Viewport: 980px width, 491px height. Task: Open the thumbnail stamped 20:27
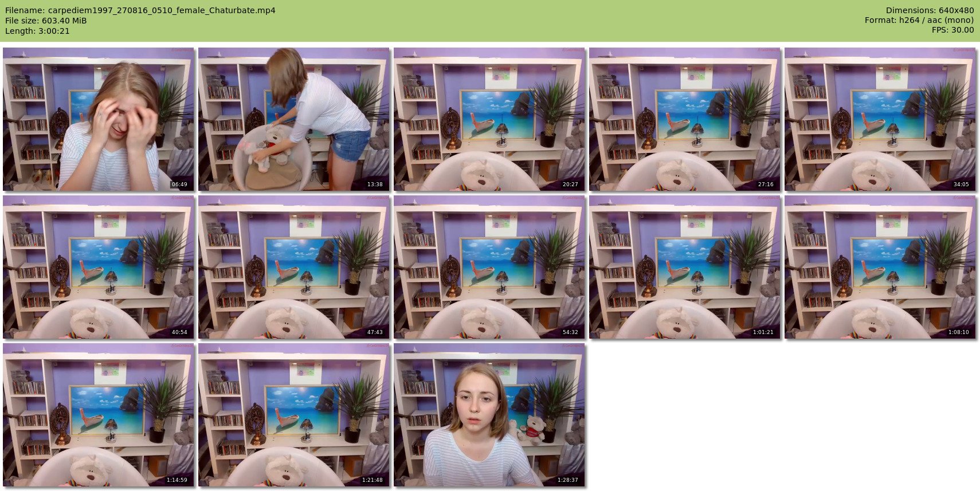coord(489,119)
